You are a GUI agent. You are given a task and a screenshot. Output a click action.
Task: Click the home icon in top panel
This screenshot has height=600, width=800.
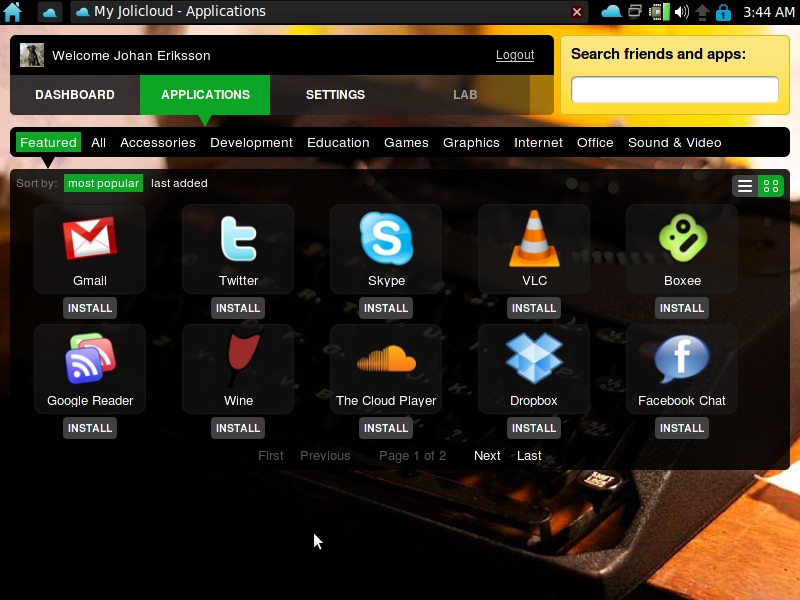click(x=13, y=12)
